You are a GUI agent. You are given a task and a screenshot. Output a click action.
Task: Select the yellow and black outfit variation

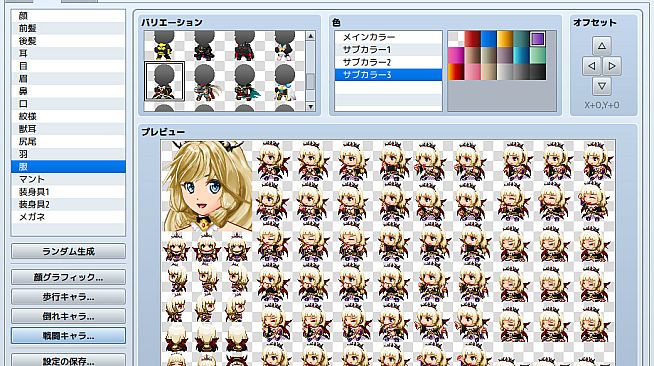tap(164, 45)
